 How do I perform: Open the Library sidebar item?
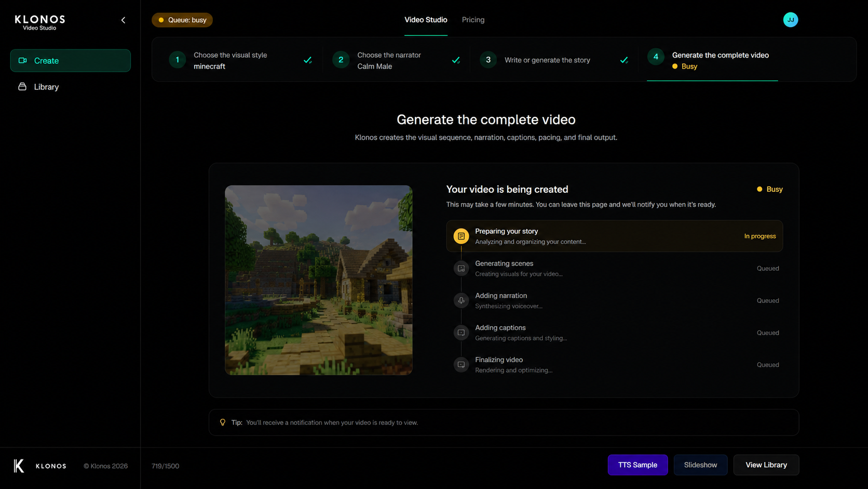tap(71, 87)
